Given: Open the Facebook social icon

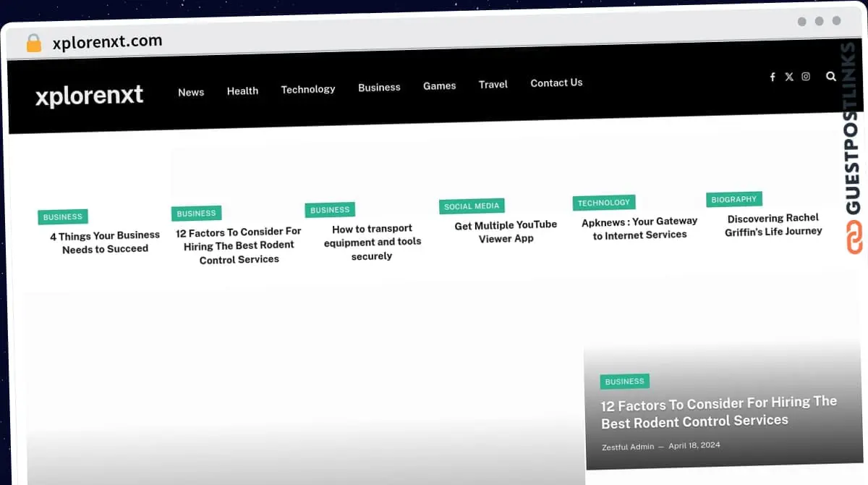Looking at the screenshot, I should click(773, 77).
